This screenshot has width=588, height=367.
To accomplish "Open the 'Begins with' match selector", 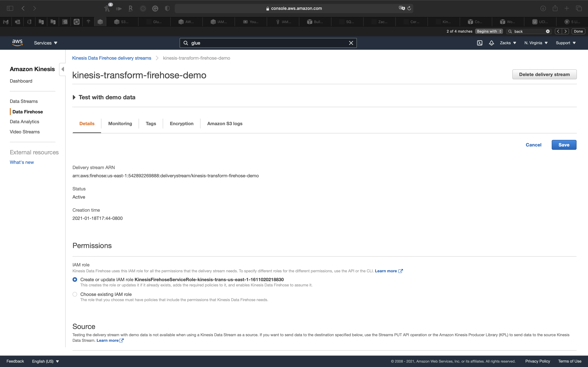I will (x=489, y=31).
